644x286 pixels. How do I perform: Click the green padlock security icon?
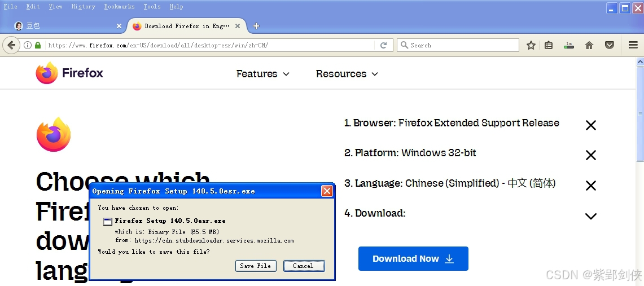click(x=38, y=45)
